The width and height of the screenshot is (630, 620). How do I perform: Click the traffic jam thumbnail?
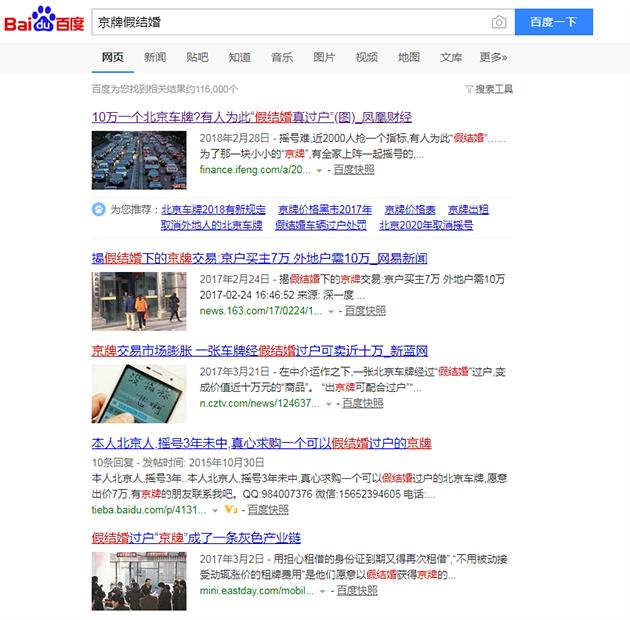(139, 160)
